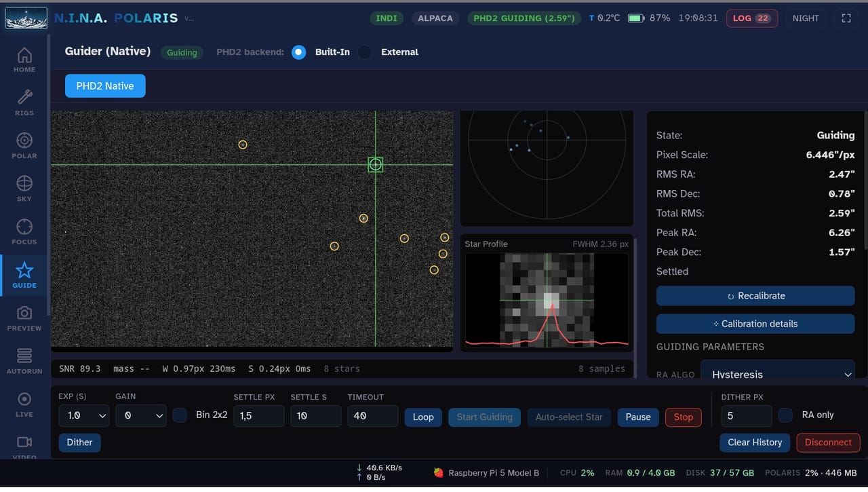Open Calibration details
Viewport: 868px width, 492px height.
755,324
